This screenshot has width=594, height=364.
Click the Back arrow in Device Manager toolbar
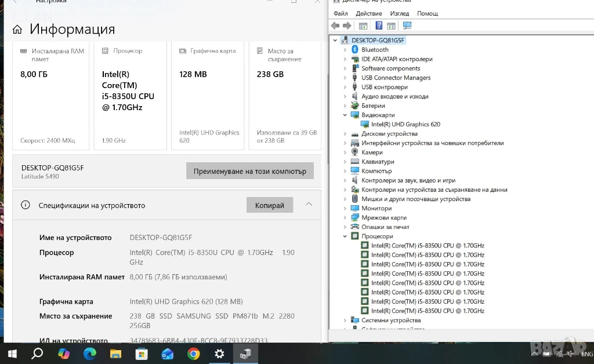[335, 26]
